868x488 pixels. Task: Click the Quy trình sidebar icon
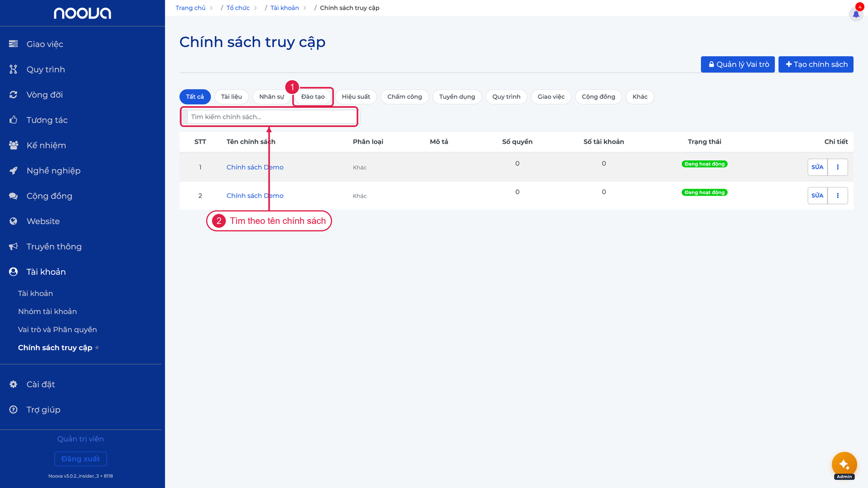pyautogui.click(x=14, y=69)
